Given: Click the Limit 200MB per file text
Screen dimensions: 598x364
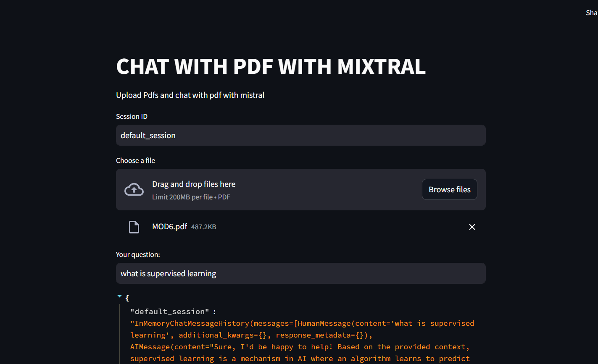Looking at the screenshot, I should click(191, 197).
